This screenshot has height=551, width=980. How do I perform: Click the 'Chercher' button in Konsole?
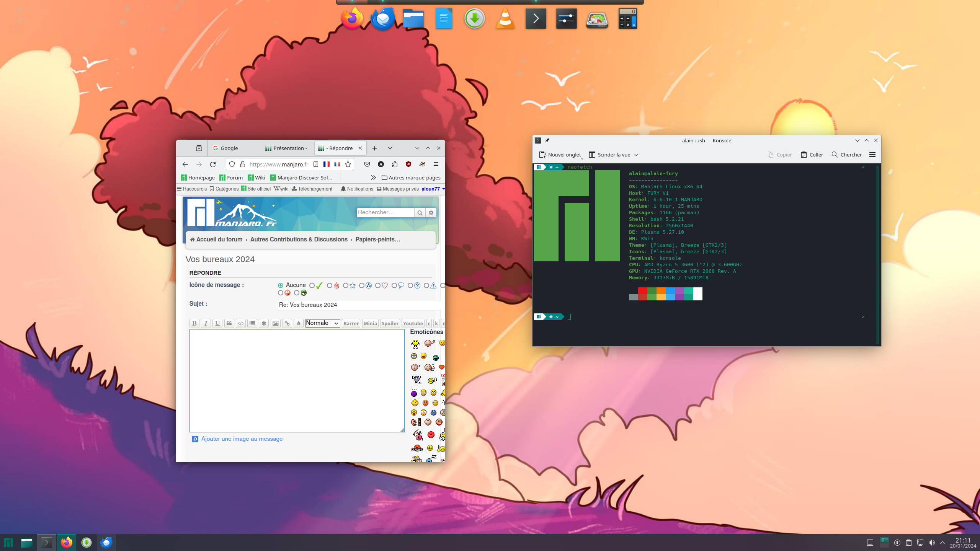(847, 155)
